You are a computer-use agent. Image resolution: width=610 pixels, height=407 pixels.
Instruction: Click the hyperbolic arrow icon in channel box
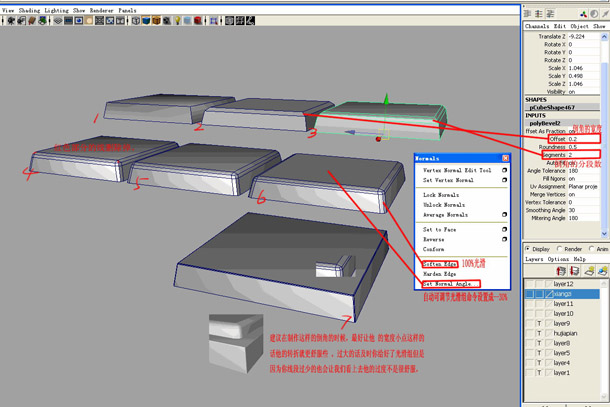click(605, 14)
